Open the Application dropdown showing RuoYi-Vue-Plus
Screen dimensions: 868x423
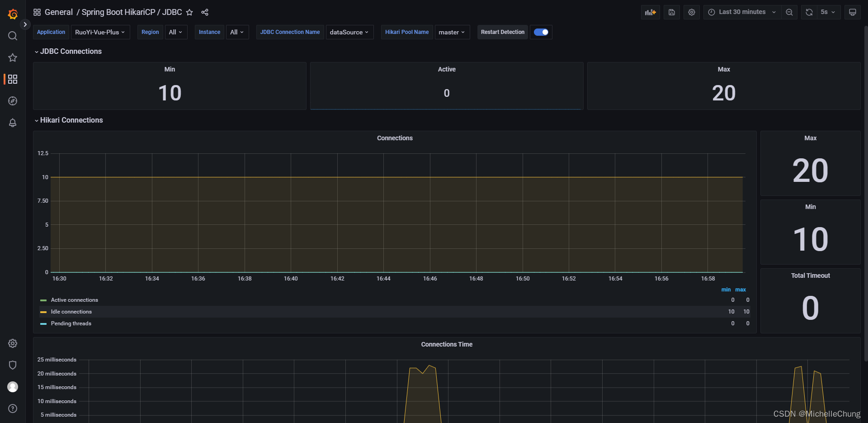(x=100, y=32)
